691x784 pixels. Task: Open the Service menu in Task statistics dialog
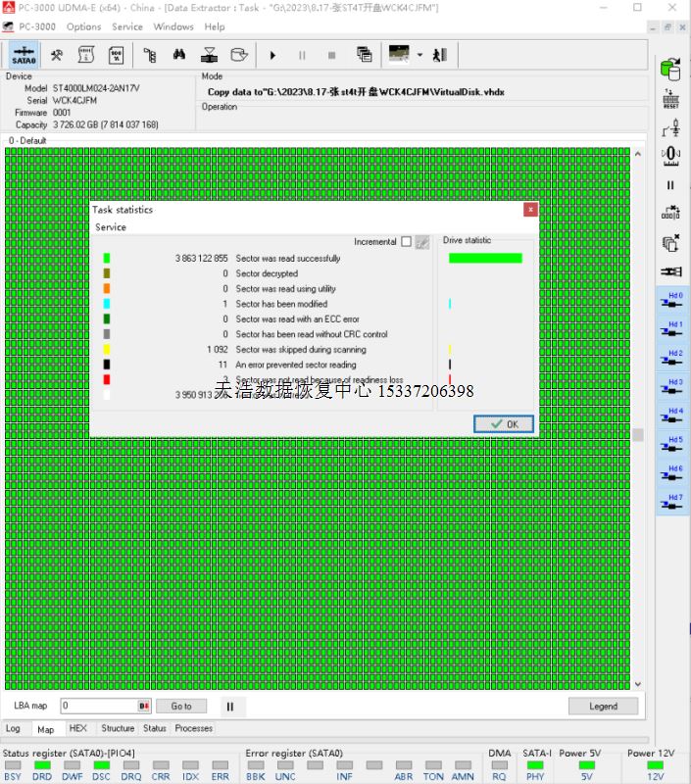click(111, 227)
